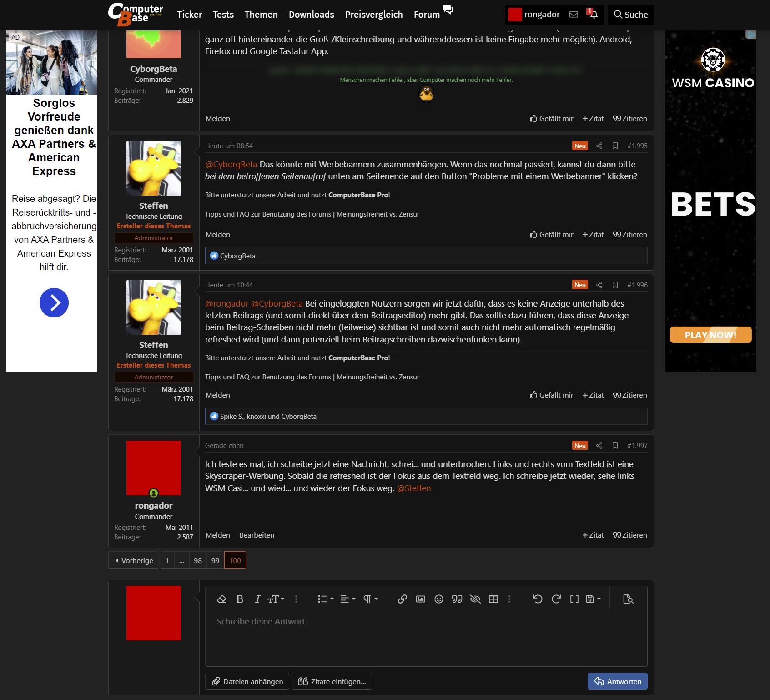Click the blue arrow in the AXA ad

click(x=54, y=303)
